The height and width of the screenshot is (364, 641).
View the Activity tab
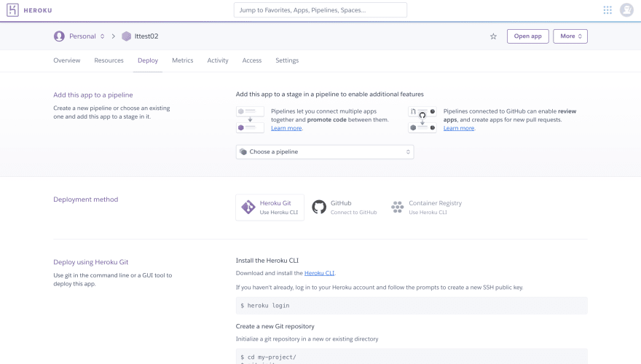(218, 60)
